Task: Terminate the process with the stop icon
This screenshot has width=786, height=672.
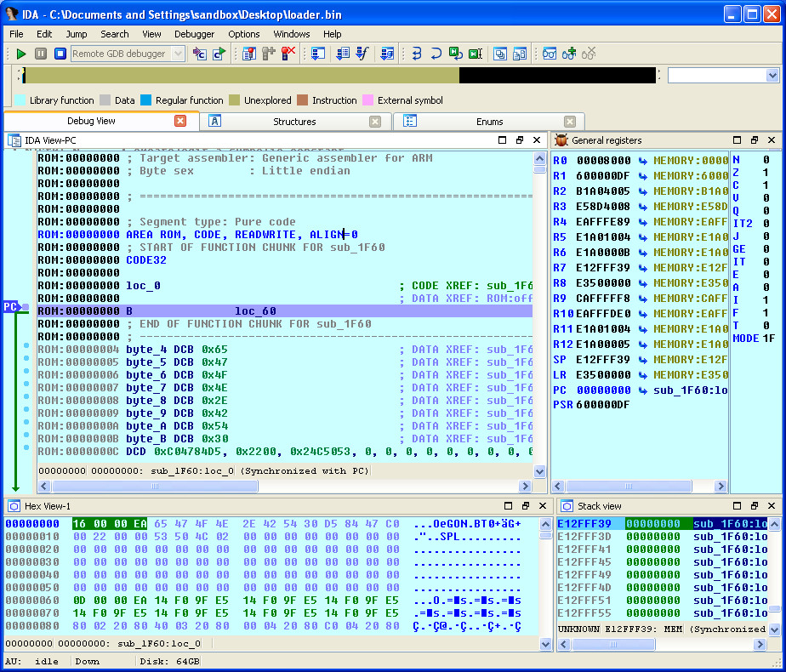Action: (60, 54)
